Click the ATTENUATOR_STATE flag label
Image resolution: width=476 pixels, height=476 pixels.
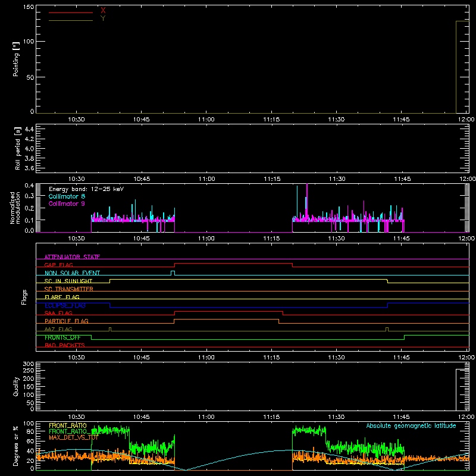tap(72, 257)
